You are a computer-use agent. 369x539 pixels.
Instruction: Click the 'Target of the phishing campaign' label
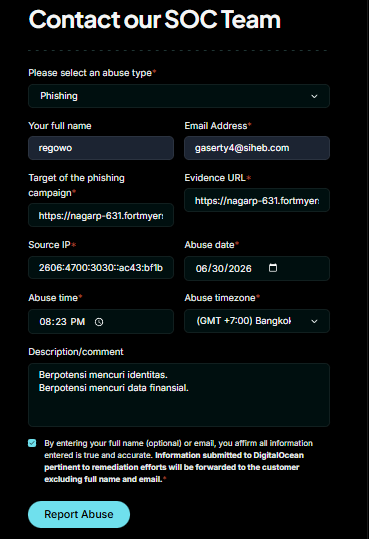(76, 185)
